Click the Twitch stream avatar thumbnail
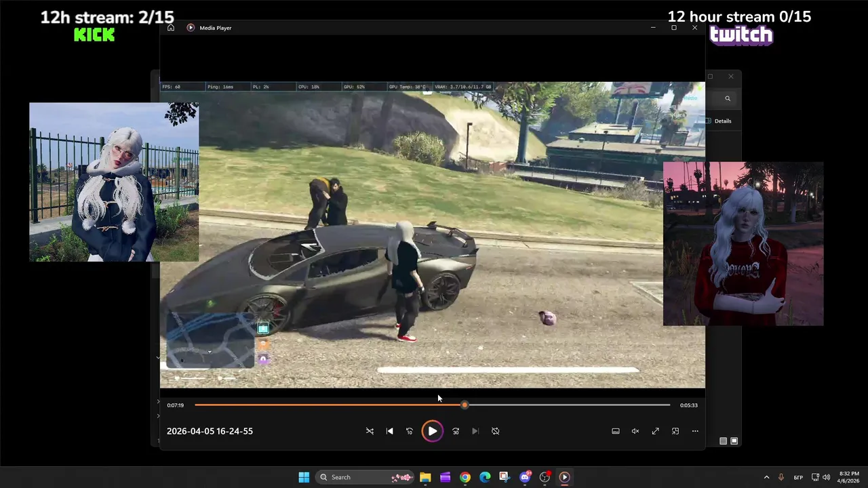The height and width of the screenshot is (488, 868). (743, 243)
